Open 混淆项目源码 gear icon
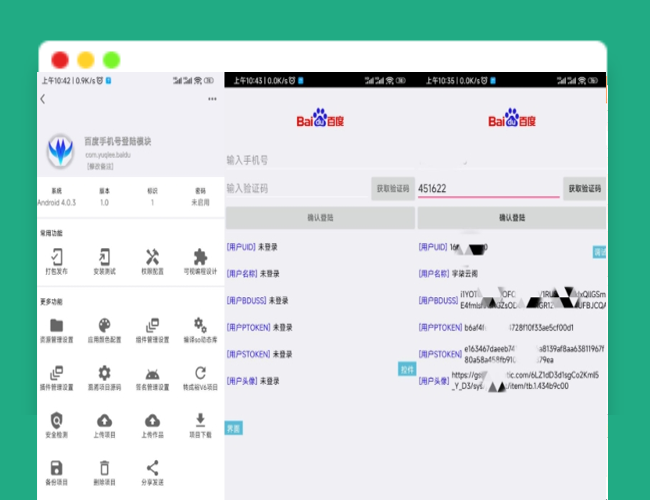Screen dimensions: 650x500 point(104,373)
